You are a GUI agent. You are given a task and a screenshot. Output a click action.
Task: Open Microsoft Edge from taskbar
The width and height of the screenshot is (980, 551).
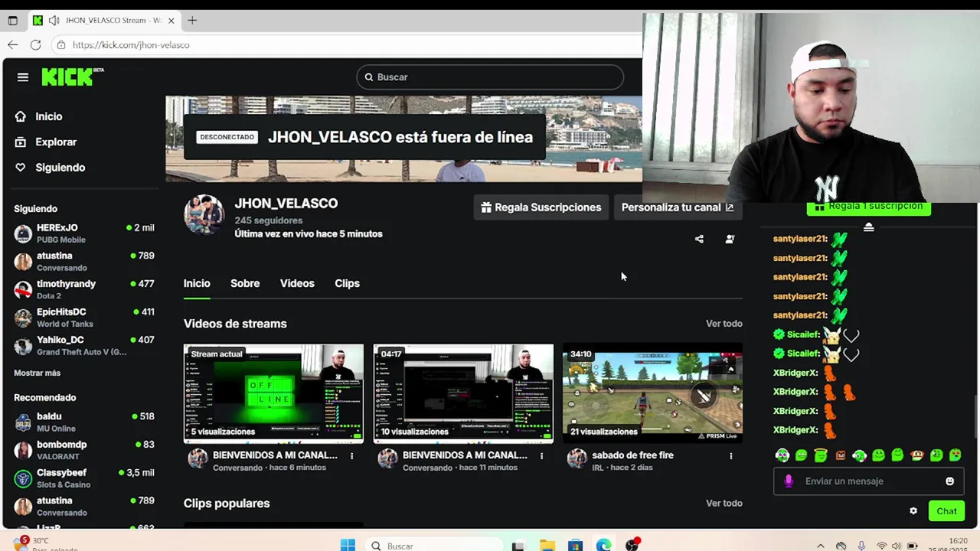coord(603,546)
